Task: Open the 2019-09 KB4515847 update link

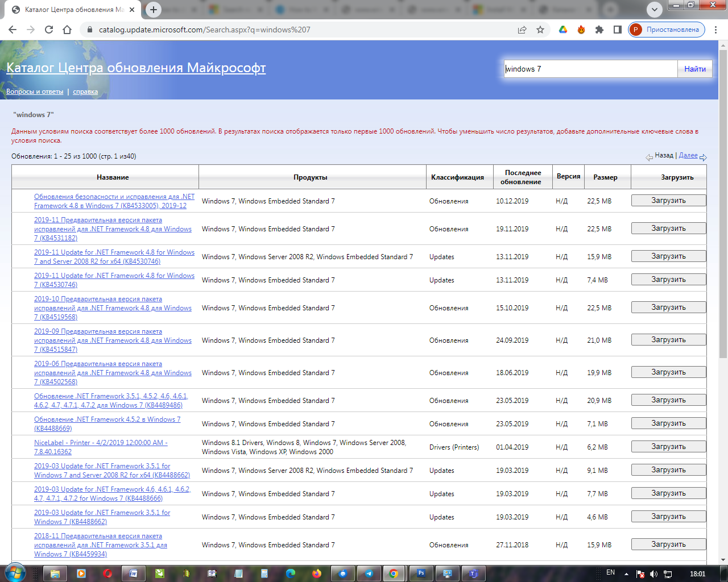Action: [x=113, y=340]
